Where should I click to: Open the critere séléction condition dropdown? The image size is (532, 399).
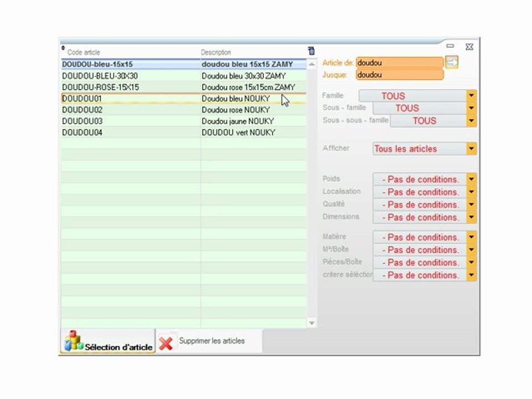click(x=471, y=275)
